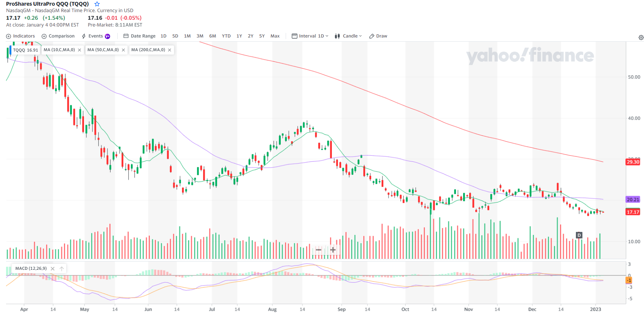Zoom out the chart with minus button
644x313 pixels.
tap(319, 250)
